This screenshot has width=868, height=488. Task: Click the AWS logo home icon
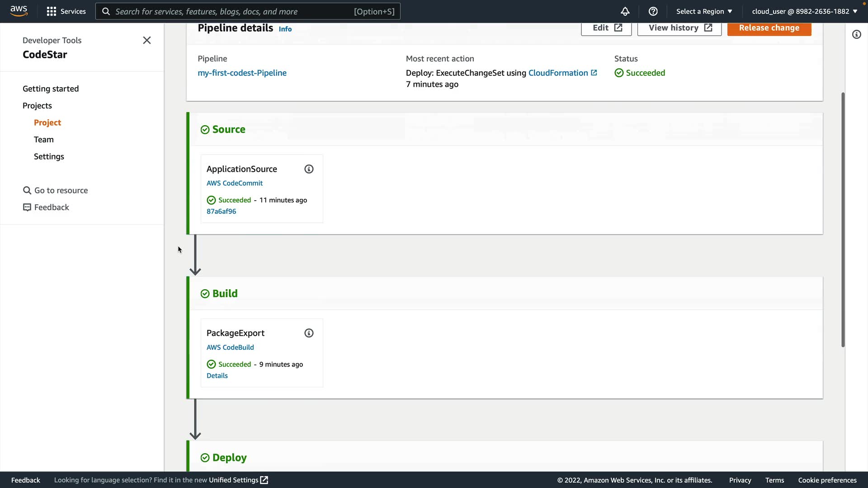tap(19, 11)
